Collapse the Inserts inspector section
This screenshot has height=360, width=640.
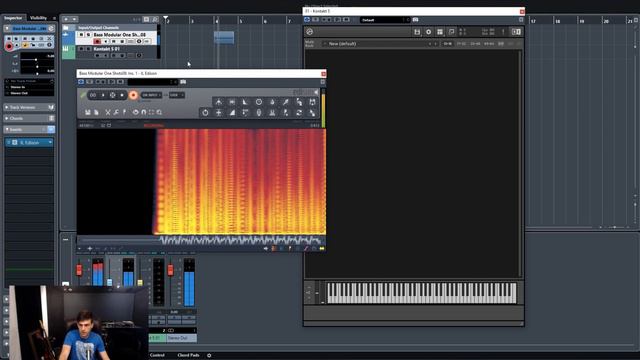29,129
